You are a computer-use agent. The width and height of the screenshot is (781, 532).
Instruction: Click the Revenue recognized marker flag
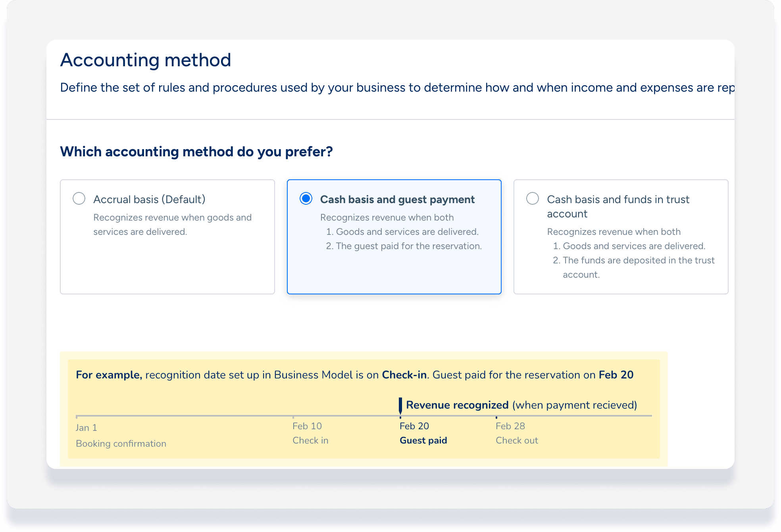pyautogui.click(x=400, y=405)
